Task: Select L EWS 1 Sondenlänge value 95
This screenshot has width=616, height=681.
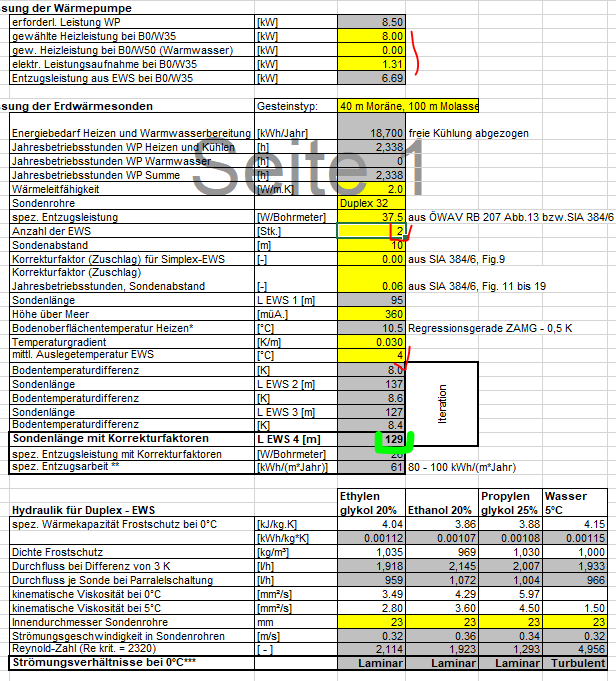Action: (371, 300)
